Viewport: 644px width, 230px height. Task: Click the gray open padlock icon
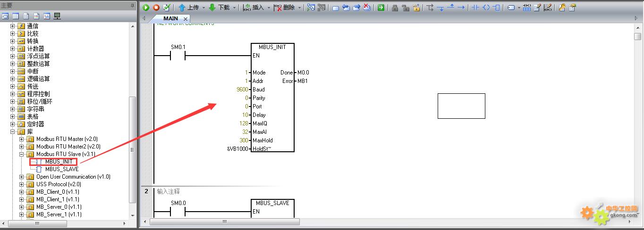(405, 8)
